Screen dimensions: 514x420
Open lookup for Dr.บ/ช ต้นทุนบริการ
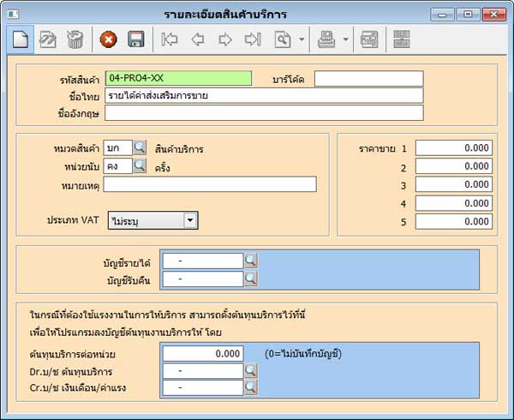click(x=251, y=371)
